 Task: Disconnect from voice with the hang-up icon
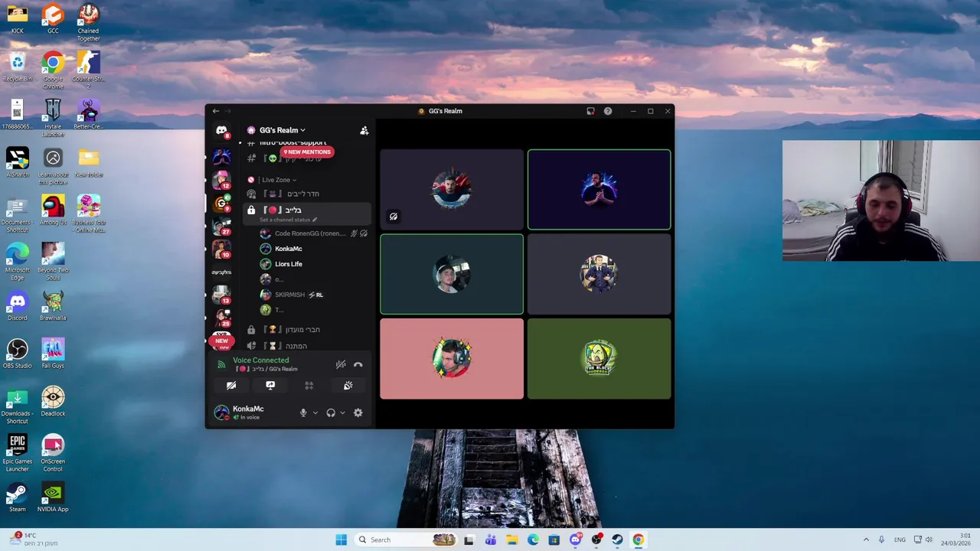tap(358, 364)
